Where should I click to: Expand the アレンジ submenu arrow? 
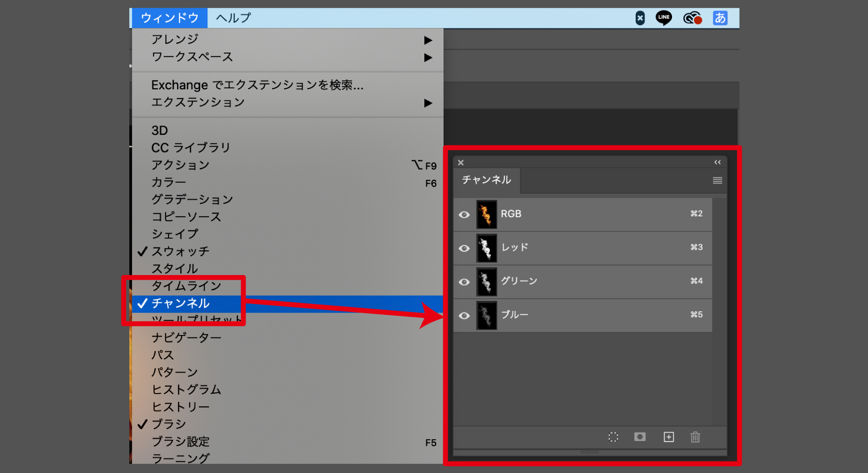coord(428,40)
